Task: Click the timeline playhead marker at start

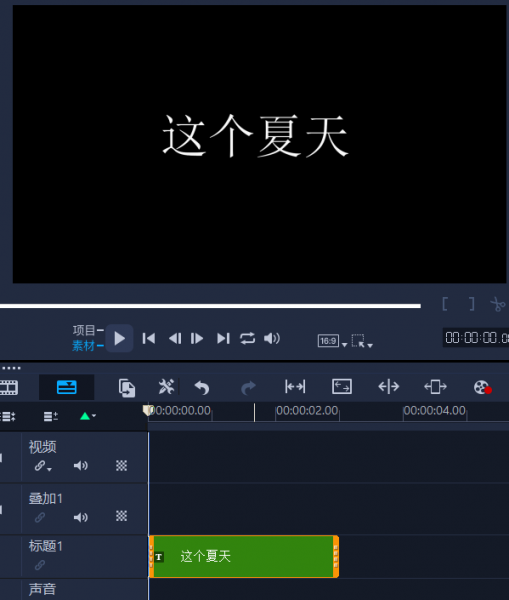Action: [x=147, y=411]
